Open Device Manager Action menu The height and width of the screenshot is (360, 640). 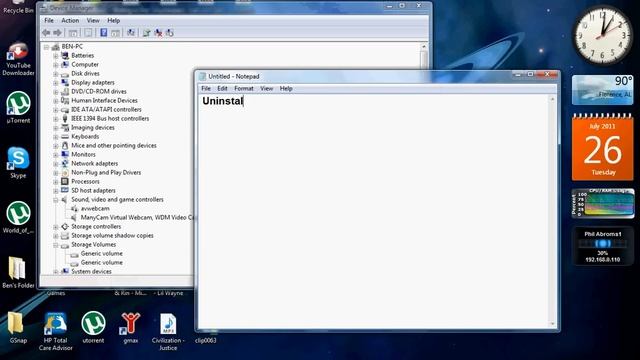click(70, 20)
